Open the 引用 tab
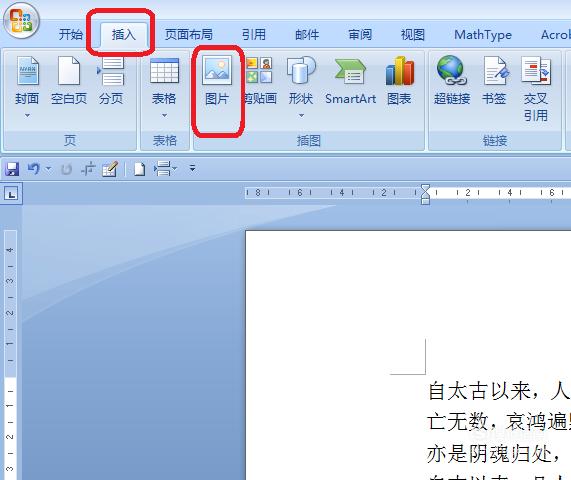Screen dimensions: 571x480 (x=253, y=35)
